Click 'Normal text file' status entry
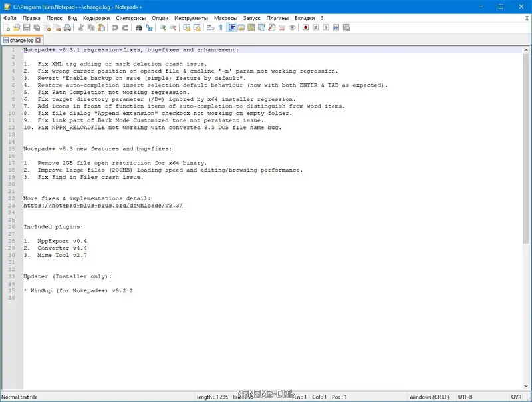The image size is (532, 402). click(20, 397)
